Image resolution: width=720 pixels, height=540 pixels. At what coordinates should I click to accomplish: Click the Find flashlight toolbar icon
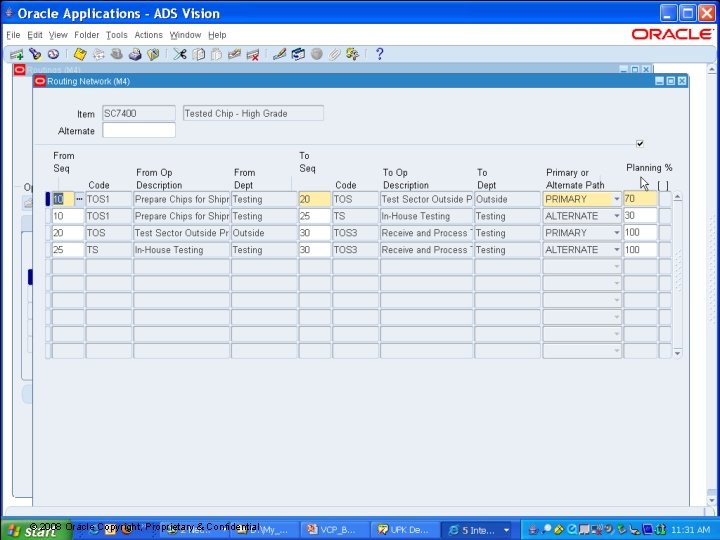pyautogui.click(x=35, y=54)
